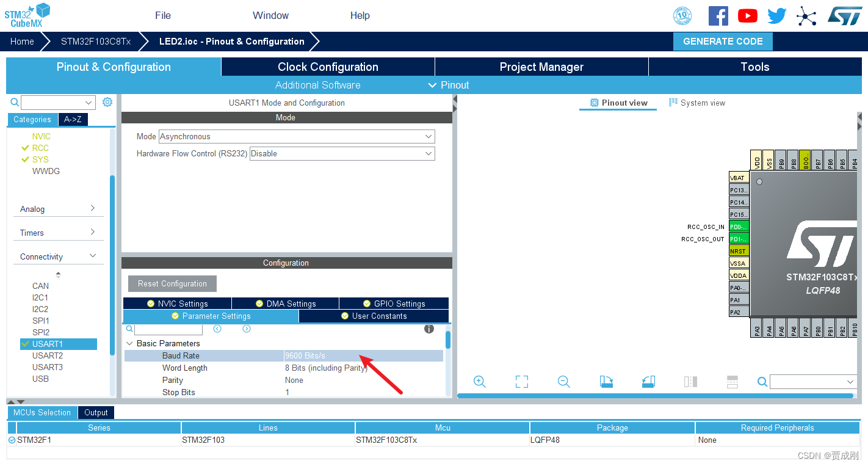Rotate chip counter-clockwise

[648, 382]
